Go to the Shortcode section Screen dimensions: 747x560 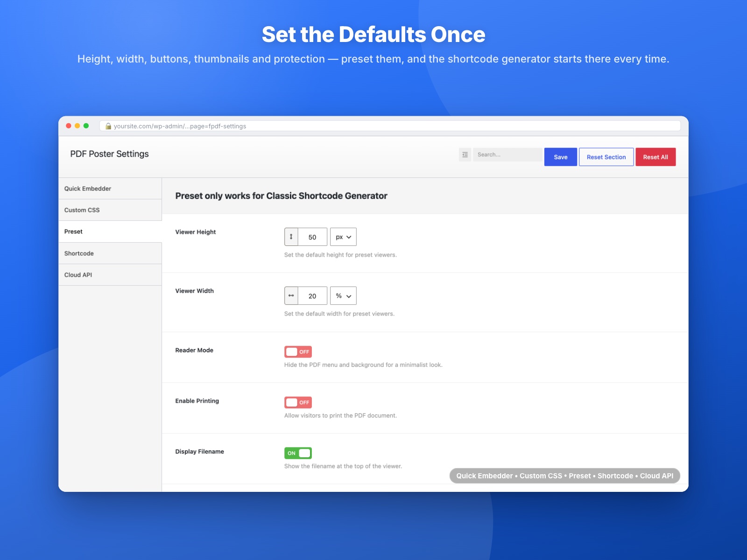pos(110,253)
